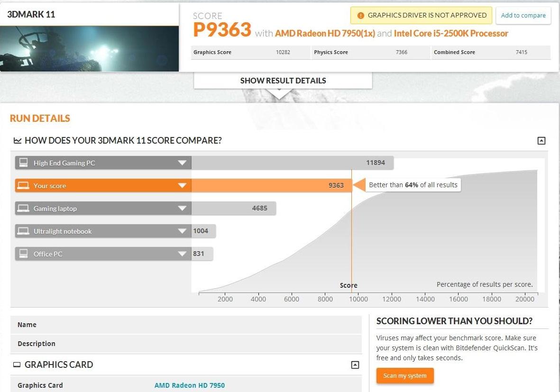Click the laptop icon for Ultralight notebook
The height and width of the screenshot is (392, 560).
23,231
